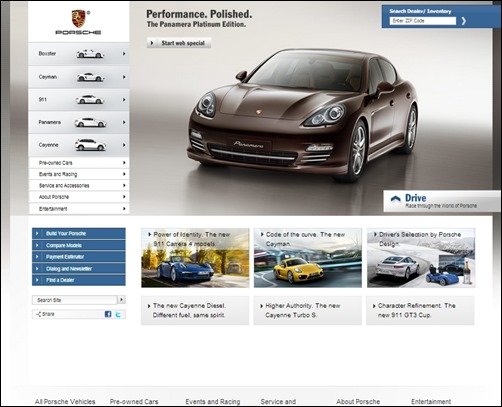Click the search site go arrow
The height and width of the screenshot is (407, 502).
[x=121, y=300]
